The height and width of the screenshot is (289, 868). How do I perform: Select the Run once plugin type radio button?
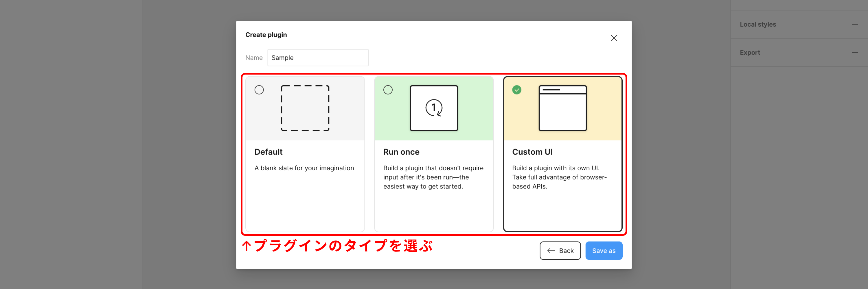point(388,90)
